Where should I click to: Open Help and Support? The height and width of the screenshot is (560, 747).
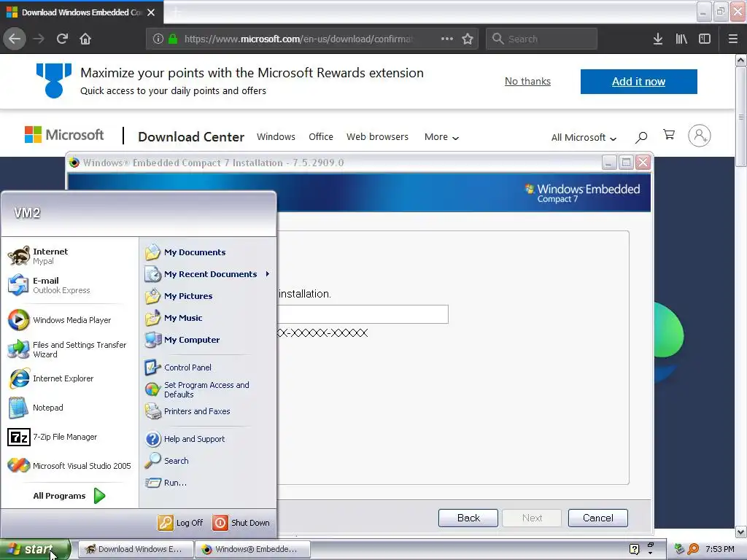coord(208,439)
